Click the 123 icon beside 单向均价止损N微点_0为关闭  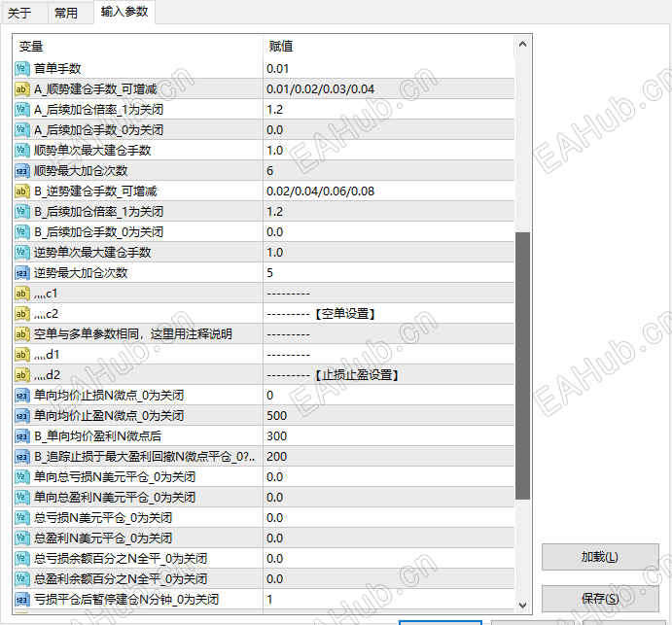(x=21, y=396)
